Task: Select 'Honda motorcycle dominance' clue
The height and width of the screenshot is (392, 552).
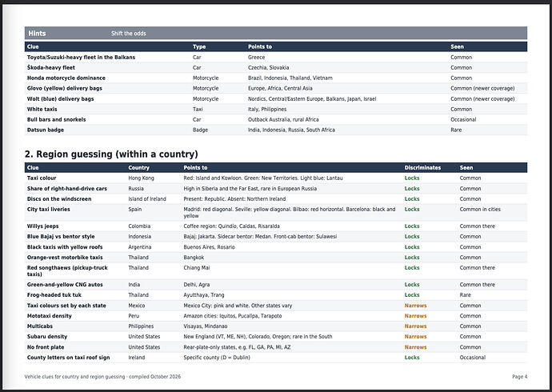Action: [66, 78]
